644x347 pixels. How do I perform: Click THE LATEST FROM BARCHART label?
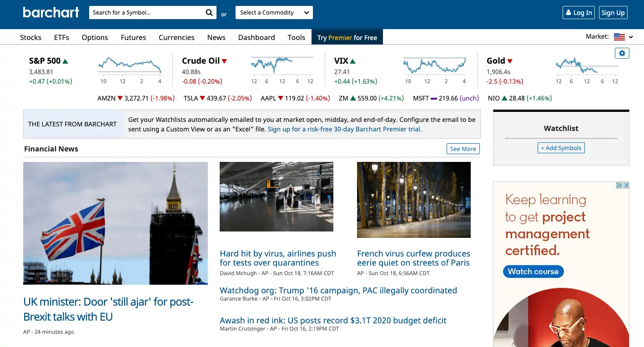coord(72,124)
